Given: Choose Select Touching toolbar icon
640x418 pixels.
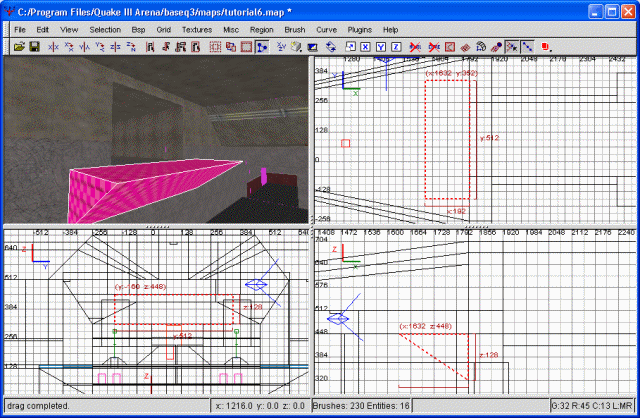Looking at the screenshot, I should click(x=165, y=47).
